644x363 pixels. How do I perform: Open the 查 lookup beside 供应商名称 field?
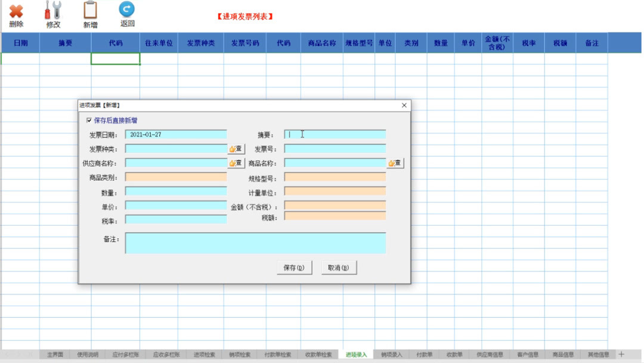[236, 162]
